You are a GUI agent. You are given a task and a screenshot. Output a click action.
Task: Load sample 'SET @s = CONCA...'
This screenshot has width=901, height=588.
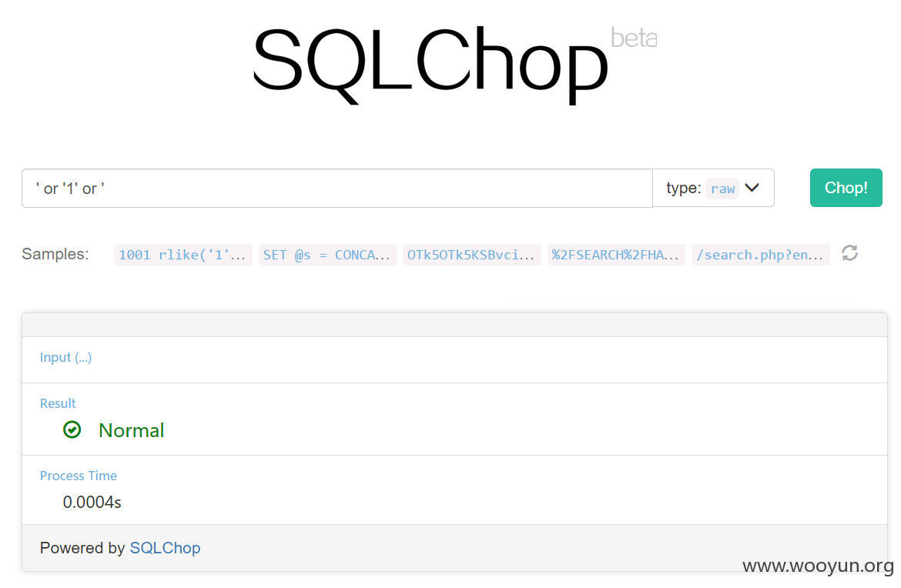pos(327,255)
